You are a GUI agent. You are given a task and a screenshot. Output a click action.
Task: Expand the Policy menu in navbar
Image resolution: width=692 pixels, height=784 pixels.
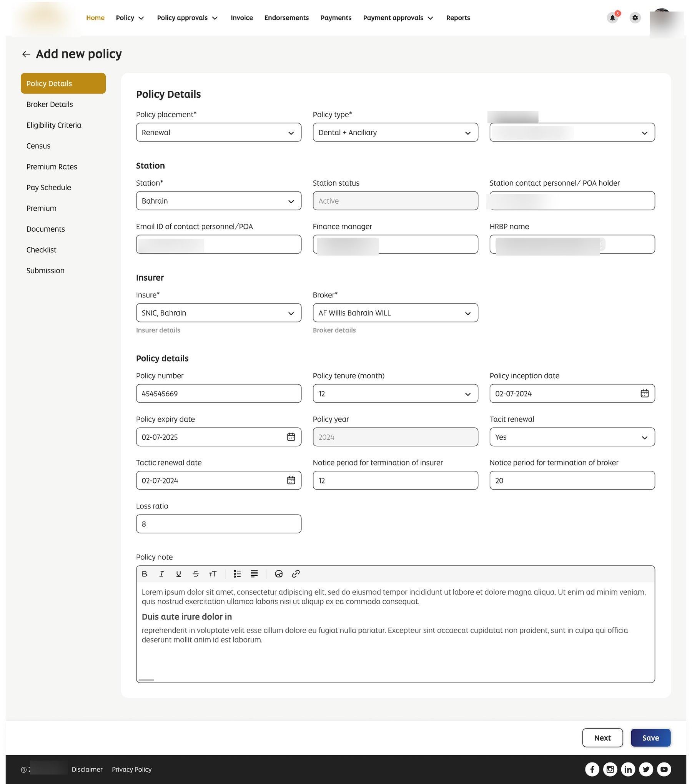pyautogui.click(x=130, y=18)
